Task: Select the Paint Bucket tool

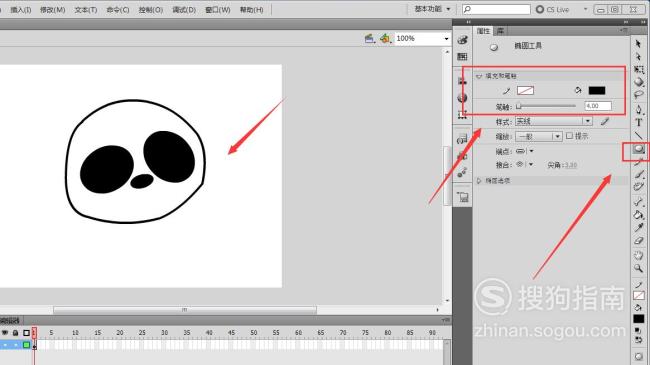Action: click(x=639, y=215)
